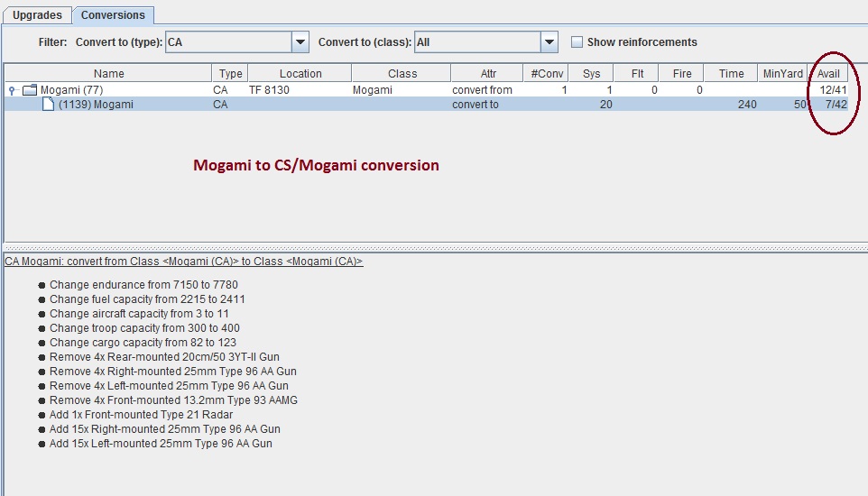
Task: Click 'Change endurance from 7150 to 7780'
Action: [143, 285]
